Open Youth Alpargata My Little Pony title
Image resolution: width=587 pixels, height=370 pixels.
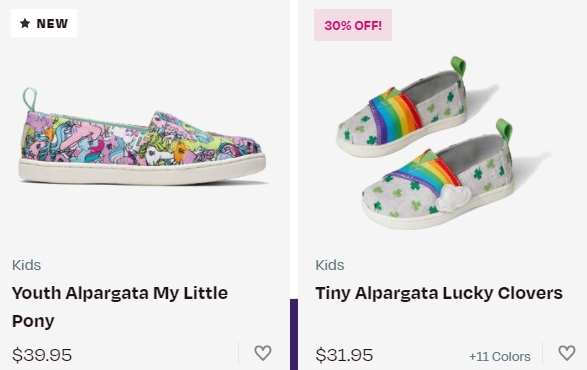coord(120,307)
